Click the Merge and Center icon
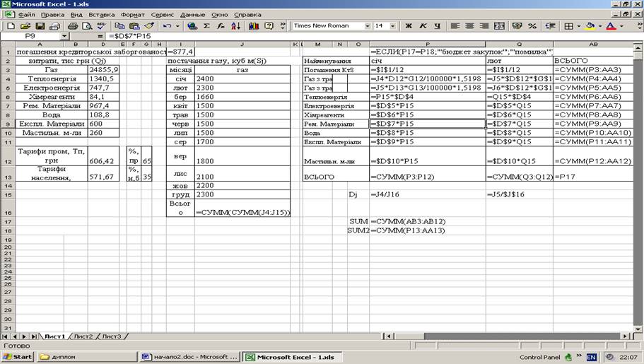The width and height of the screenshot is (644, 364). pos(500,26)
